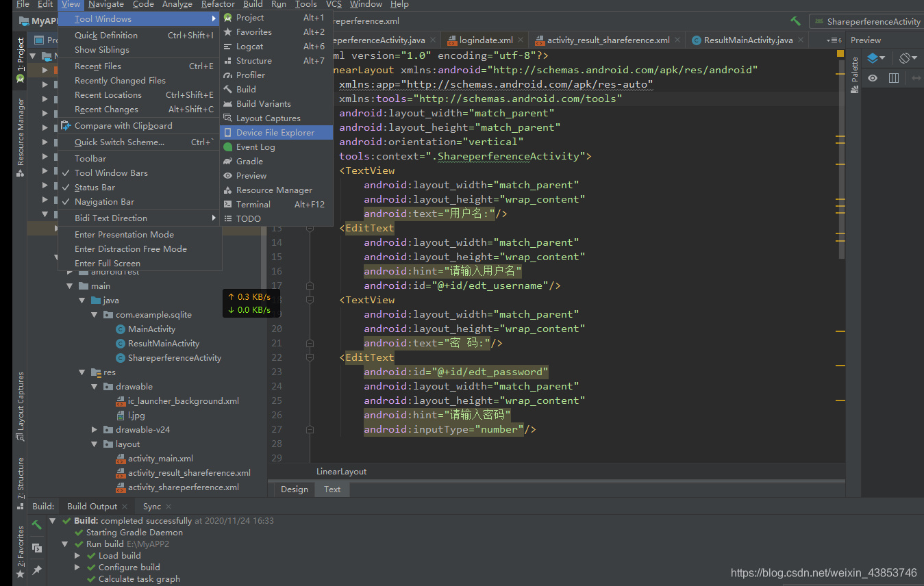Toggle the Toolbar view option
This screenshot has width=924, height=586.
coord(139,159)
